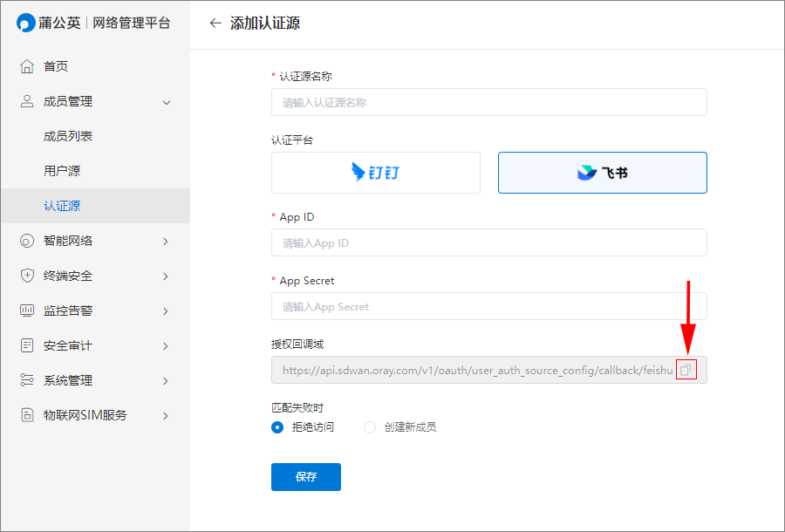Choose the 飞书 authentication platform

[x=602, y=173]
